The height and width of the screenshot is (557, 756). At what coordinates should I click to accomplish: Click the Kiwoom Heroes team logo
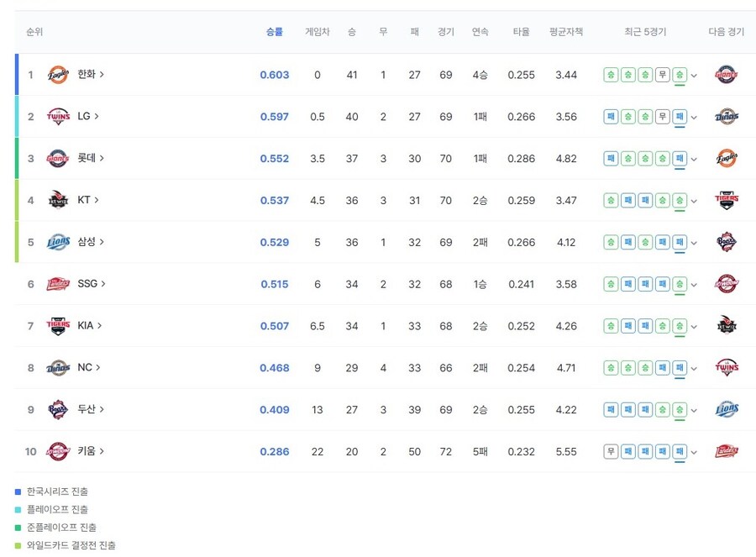[58, 452]
